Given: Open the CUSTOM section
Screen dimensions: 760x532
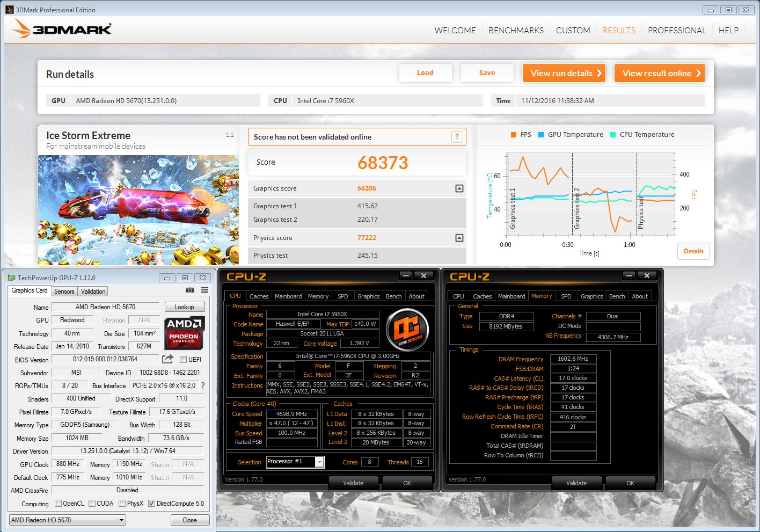Looking at the screenshot, I should 573,31.
